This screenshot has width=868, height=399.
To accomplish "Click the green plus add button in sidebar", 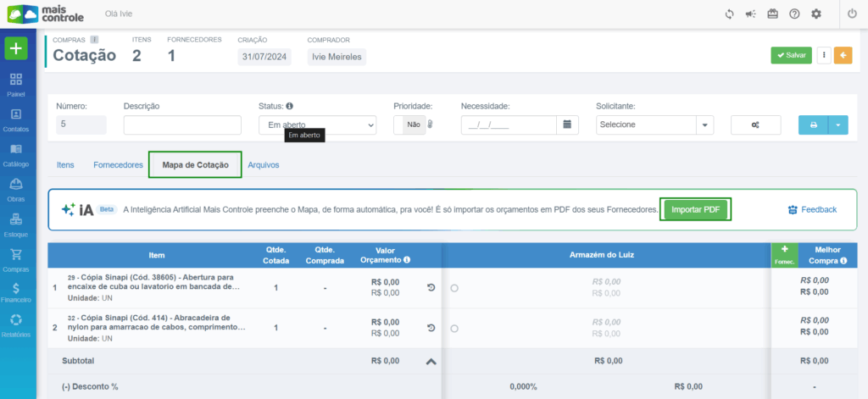I will pos(17,48).
